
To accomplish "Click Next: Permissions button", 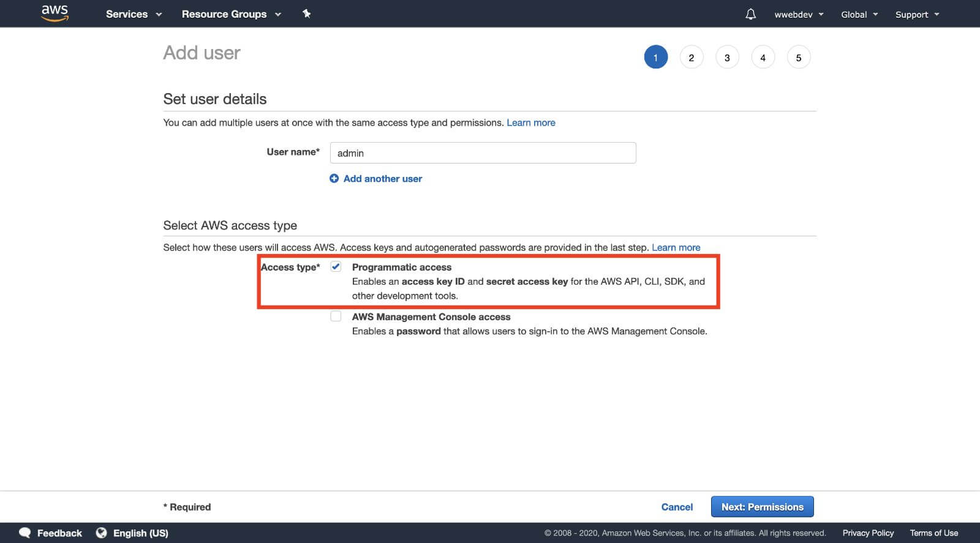I will point(762,506).
